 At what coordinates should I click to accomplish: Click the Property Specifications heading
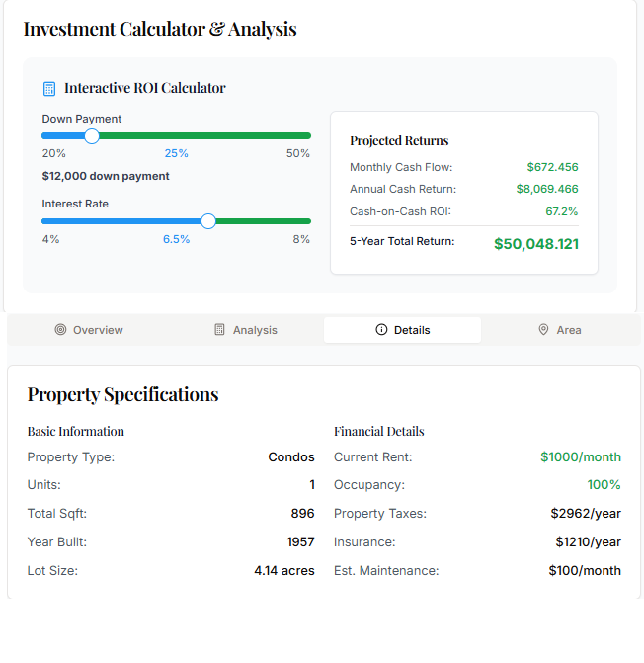point(123,394)
